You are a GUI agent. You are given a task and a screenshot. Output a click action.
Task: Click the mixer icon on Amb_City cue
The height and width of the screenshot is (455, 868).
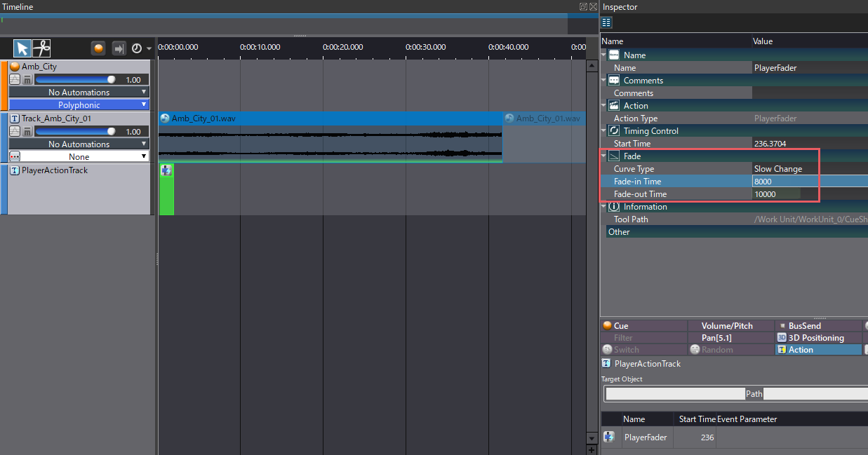click(27, 80)
